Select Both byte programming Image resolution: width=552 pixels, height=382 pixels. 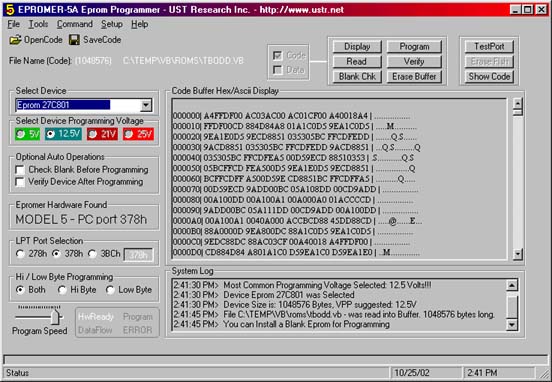click(x=20, y=290)
